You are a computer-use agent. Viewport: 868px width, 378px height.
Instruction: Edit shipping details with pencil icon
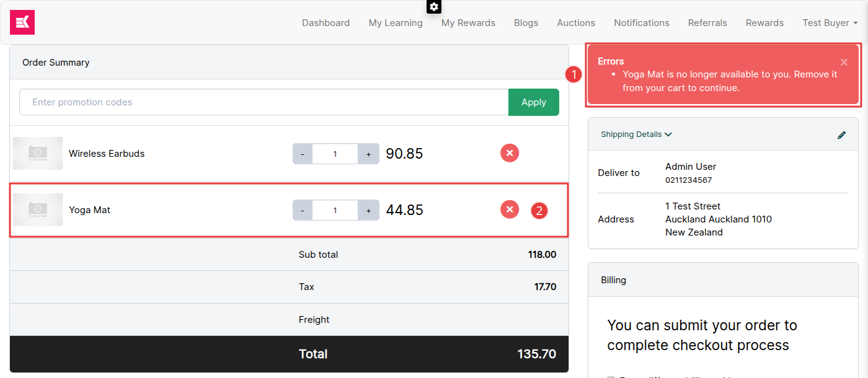pyautogui.click(x=841, y=134)
